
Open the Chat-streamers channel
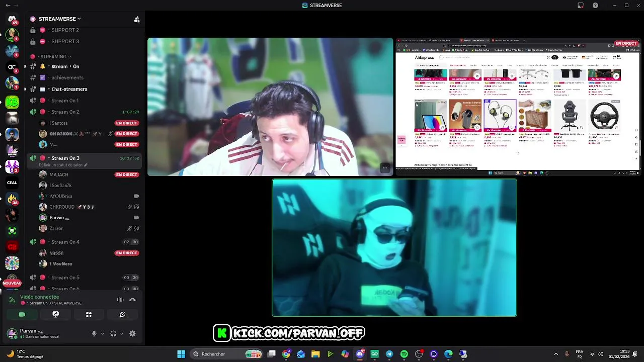click(84, 89)
